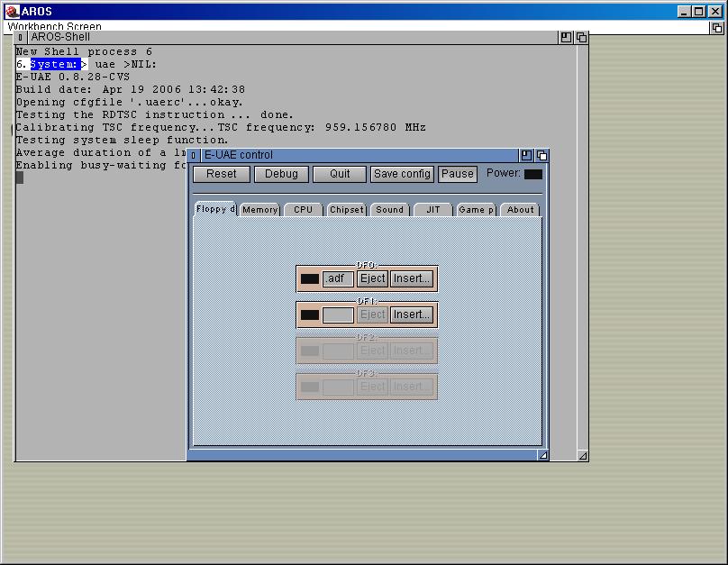
Task: Click AROS-Shell depth gadget
Action: pyautogui.click(x=581, y=37)
